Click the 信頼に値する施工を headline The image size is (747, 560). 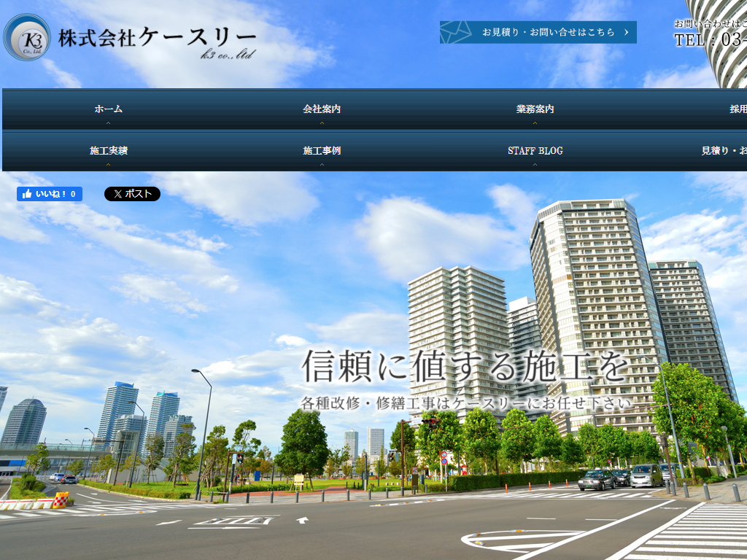[465, 367]
